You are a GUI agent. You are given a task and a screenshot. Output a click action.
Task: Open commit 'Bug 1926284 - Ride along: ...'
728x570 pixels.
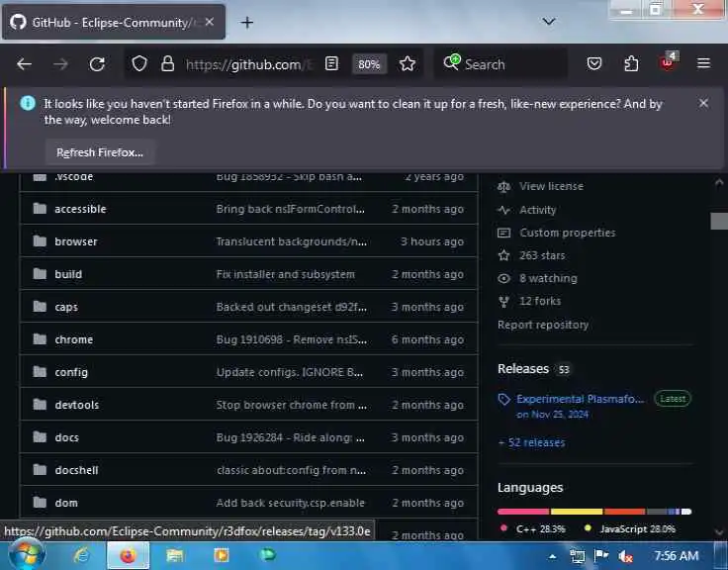coord(291,437)
